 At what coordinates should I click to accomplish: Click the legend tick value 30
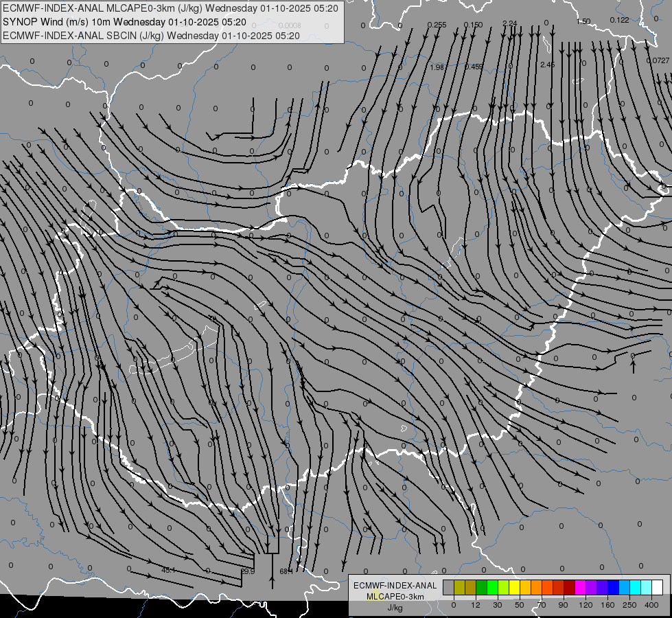point(498,605)
